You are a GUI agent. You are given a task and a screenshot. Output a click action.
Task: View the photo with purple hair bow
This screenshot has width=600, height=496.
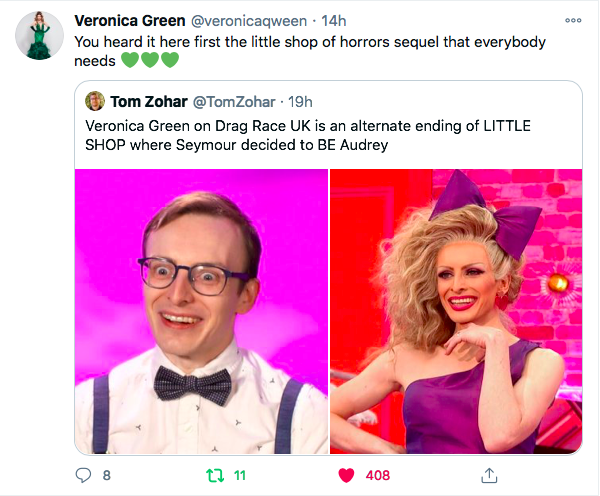456,311
